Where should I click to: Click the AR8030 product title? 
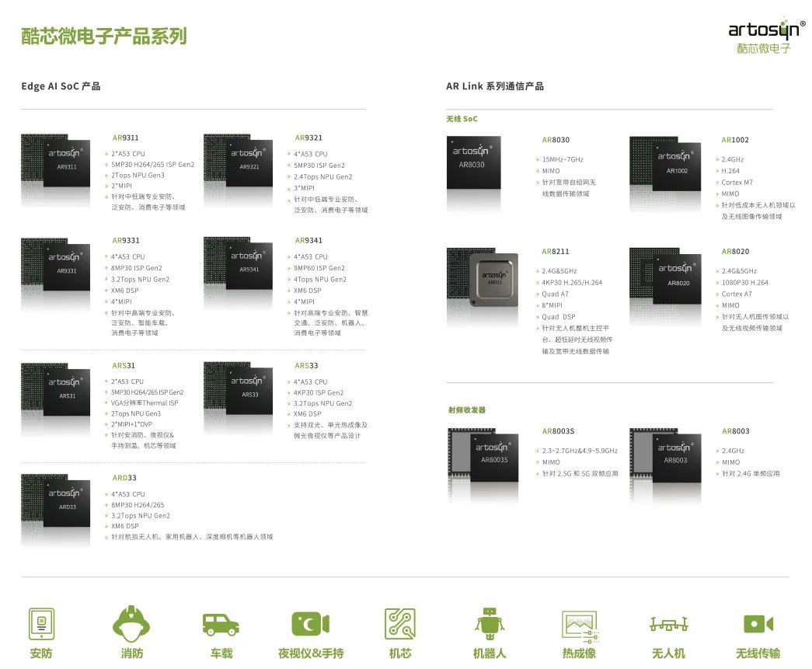[555, 140]
